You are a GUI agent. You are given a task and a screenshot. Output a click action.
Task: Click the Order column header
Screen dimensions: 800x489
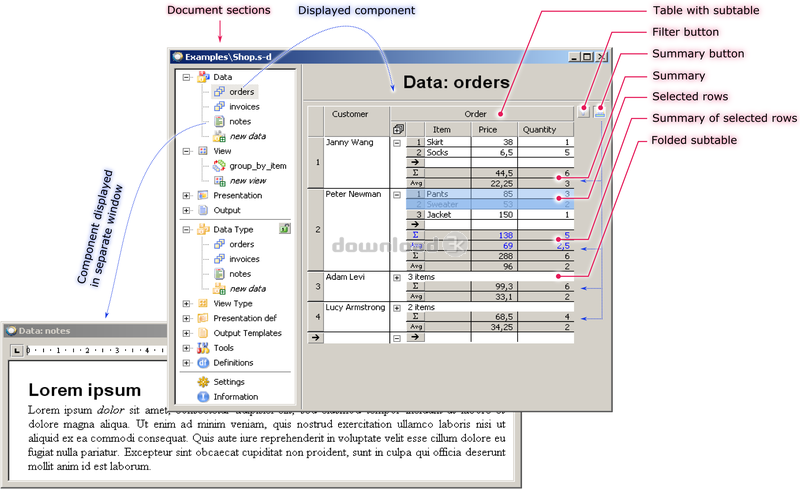482,114
